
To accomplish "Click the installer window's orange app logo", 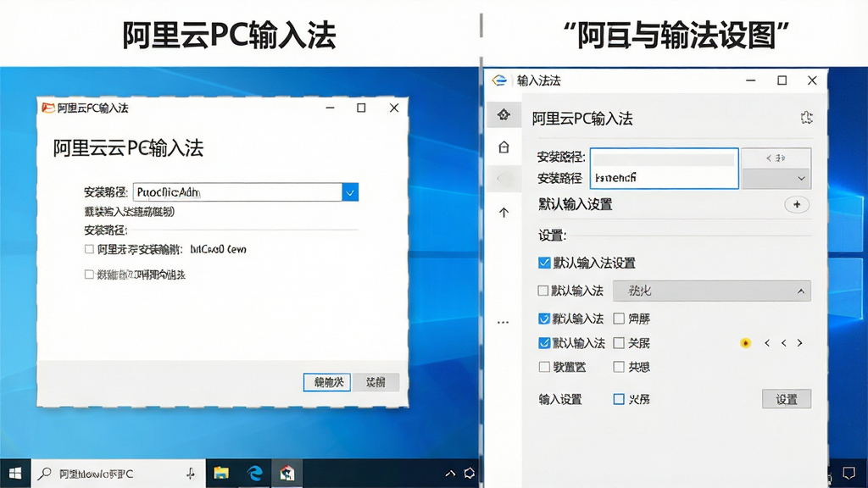I will tap(48, 108).
